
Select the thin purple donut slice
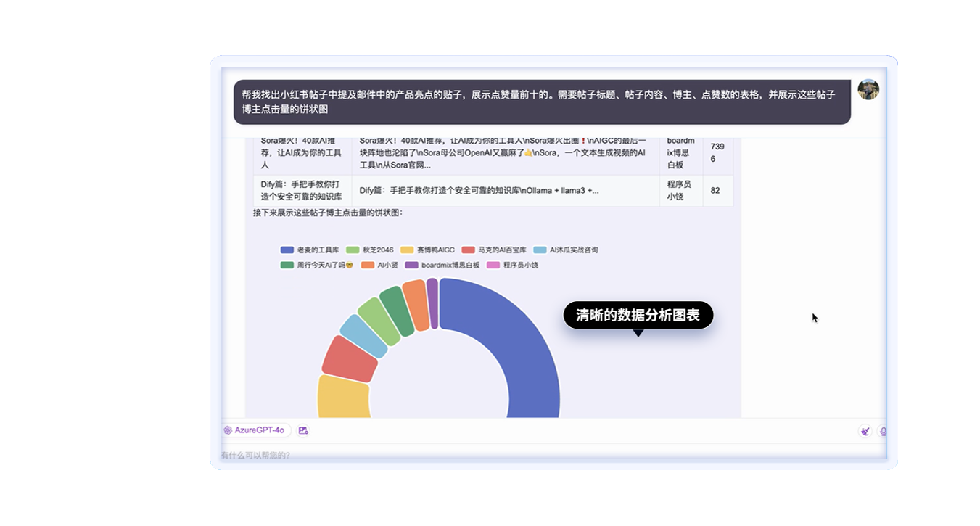432,303
